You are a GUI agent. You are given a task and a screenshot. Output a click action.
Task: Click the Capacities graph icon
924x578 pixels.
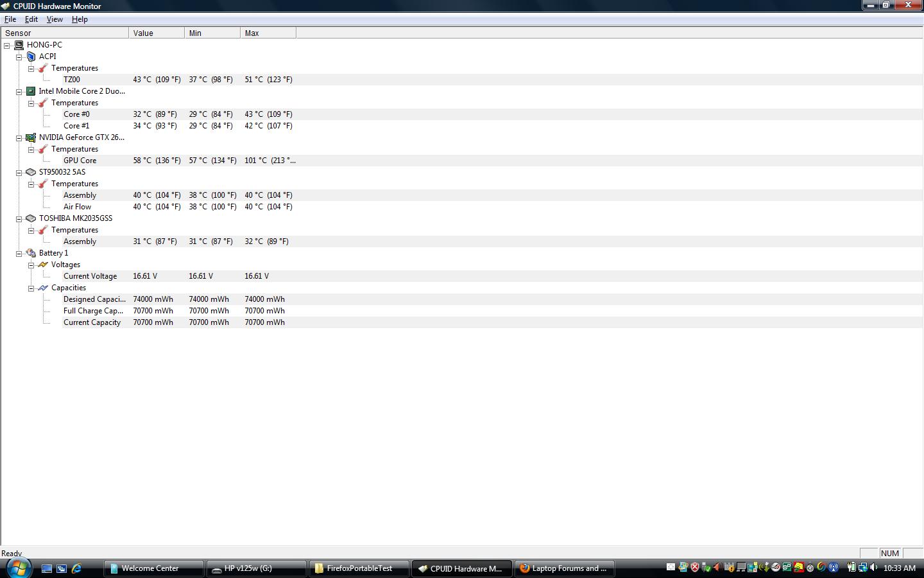(x=43, y=288)
